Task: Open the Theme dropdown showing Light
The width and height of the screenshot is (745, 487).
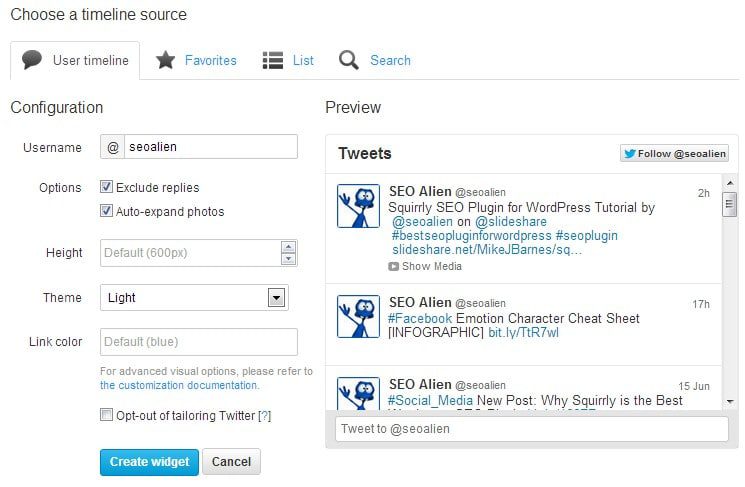Action: (194, 298)
